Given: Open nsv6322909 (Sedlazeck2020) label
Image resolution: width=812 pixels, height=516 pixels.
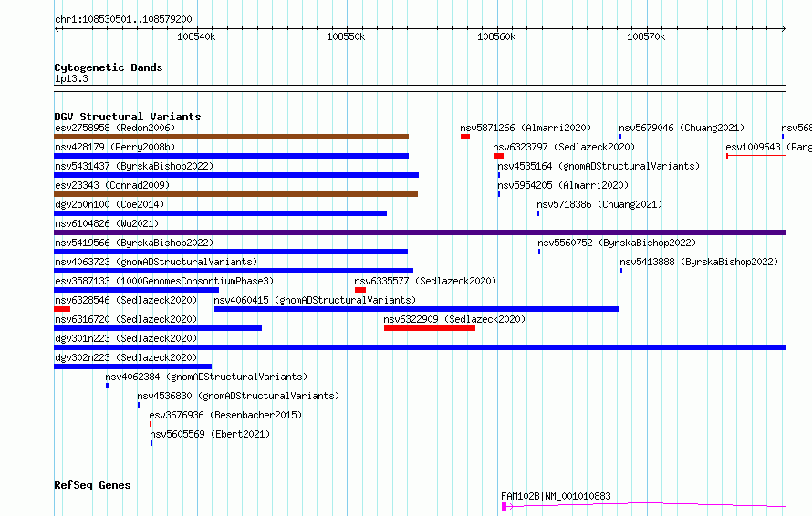Looking at the screenshot, I should click(454, 319).
